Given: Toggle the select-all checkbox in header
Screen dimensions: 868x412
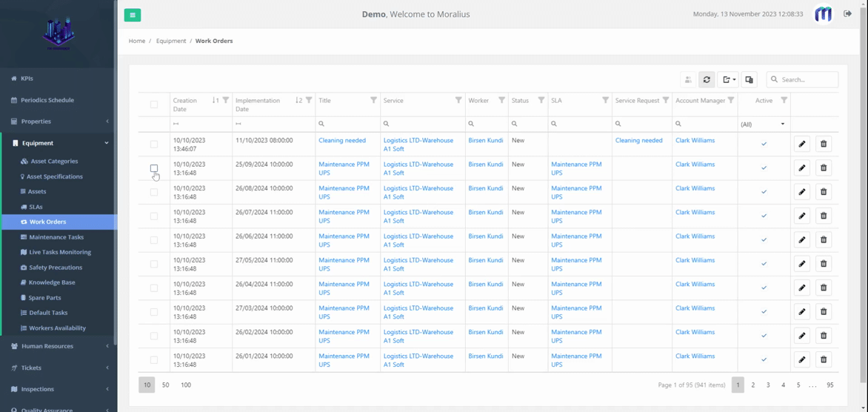Looking at the screenshot, I should [x=154, y=104].
